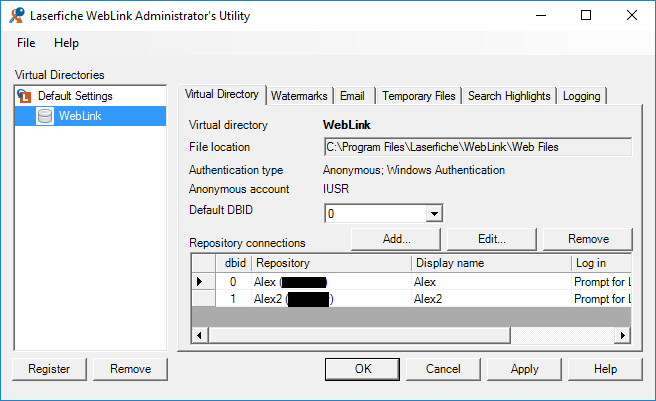656x401 pixels.
Task: Close the Administrator's Utility window
Action: tap(632, 15)
